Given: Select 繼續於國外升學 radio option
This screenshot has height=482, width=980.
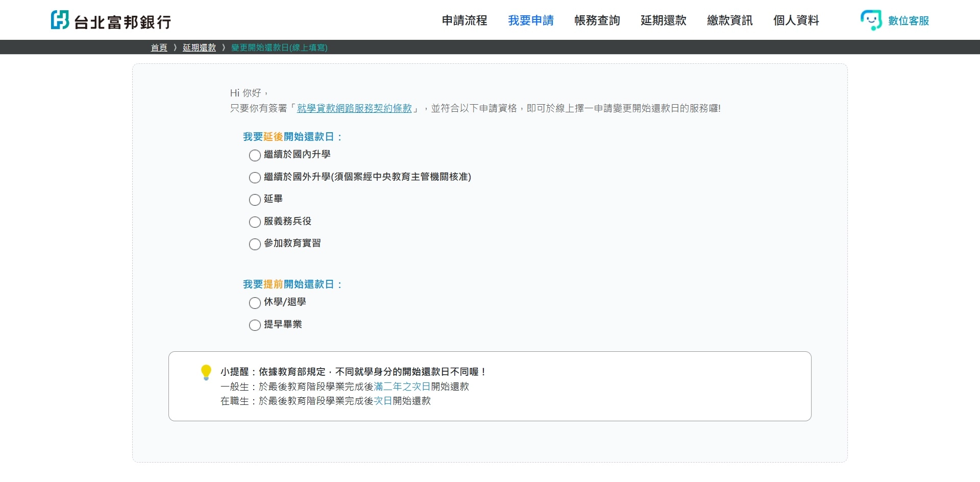Looking at the screenshot, I should (x=255, y=178).
